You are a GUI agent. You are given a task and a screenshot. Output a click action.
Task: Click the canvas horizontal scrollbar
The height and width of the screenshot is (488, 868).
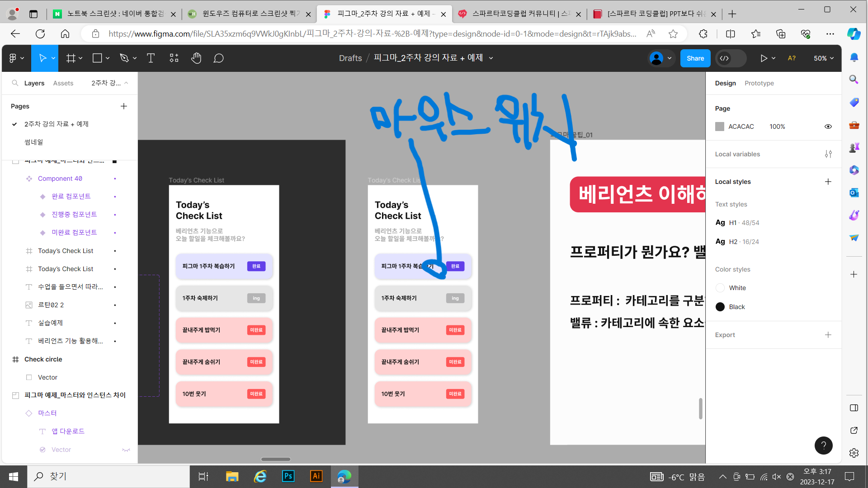click(276, 459)
